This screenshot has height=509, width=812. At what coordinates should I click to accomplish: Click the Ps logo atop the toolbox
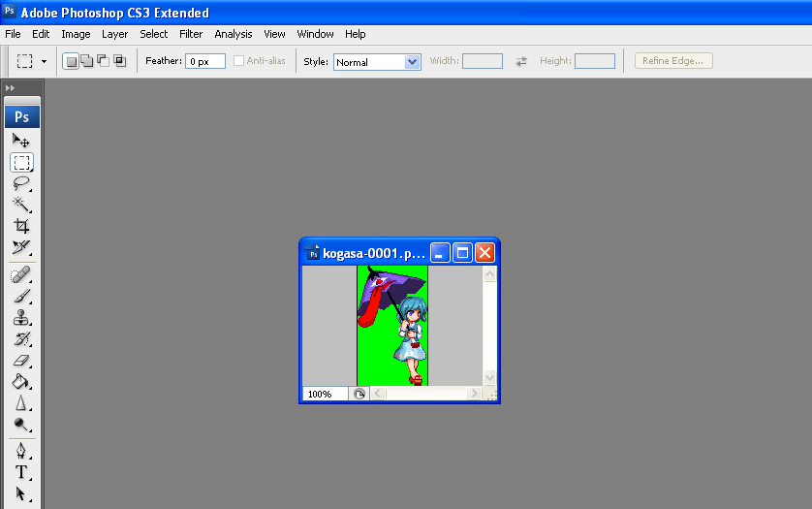(21, 116)
